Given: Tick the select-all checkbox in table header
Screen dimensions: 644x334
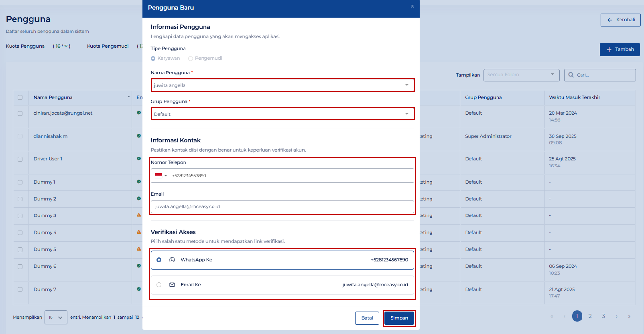Looking at the screenshot, I should [x=20, y=97].
